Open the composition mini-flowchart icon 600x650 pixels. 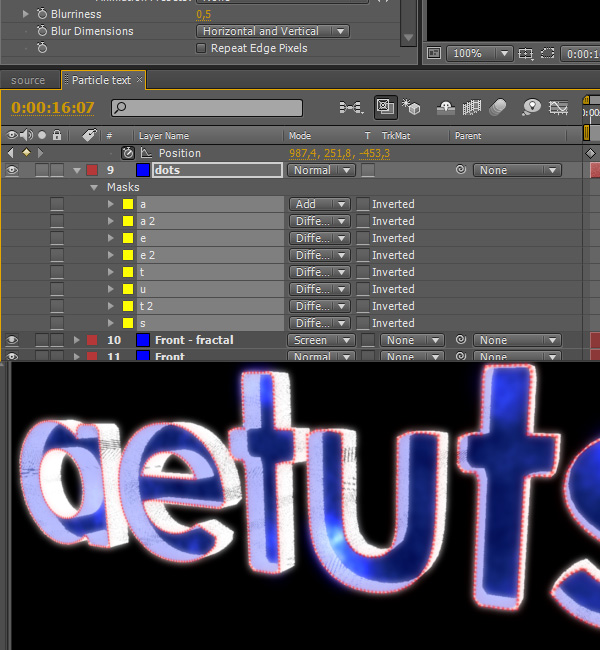pyautogui.click(x=351, y=108)
